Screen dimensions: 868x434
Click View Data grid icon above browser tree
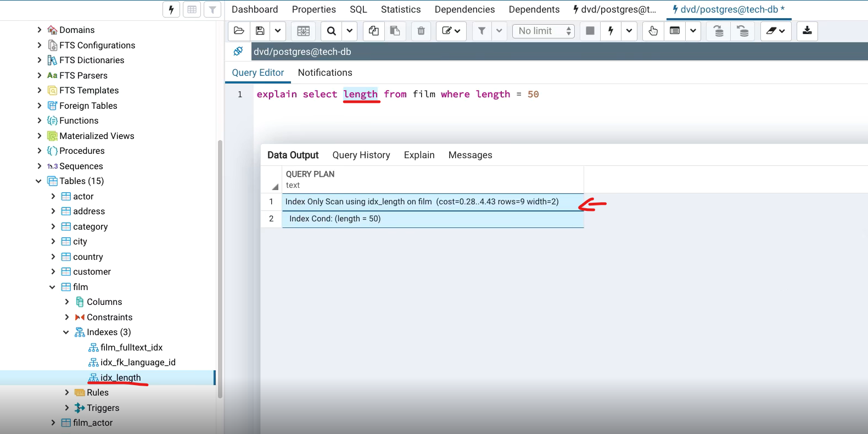coord(192,9)
